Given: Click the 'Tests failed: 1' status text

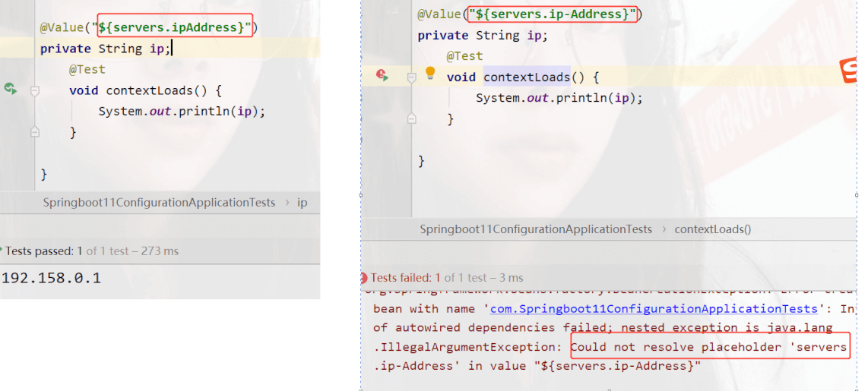Looking at the screenshot, I should [405, 278].
